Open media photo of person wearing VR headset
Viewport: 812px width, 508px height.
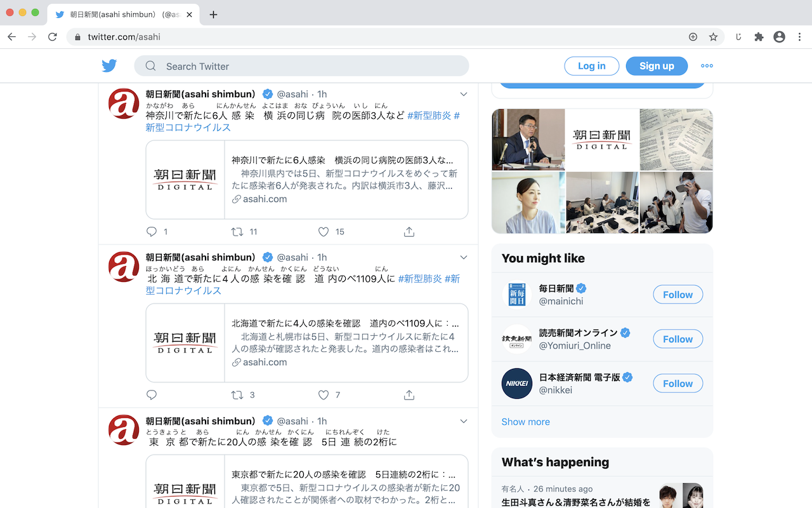tap(676, 203)
